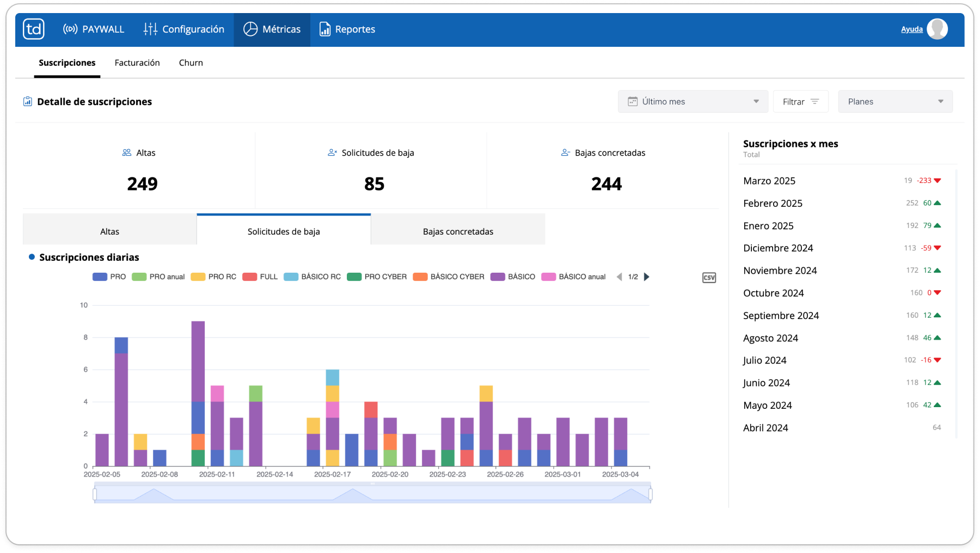Click the Ayuda link

click(912, 29)
